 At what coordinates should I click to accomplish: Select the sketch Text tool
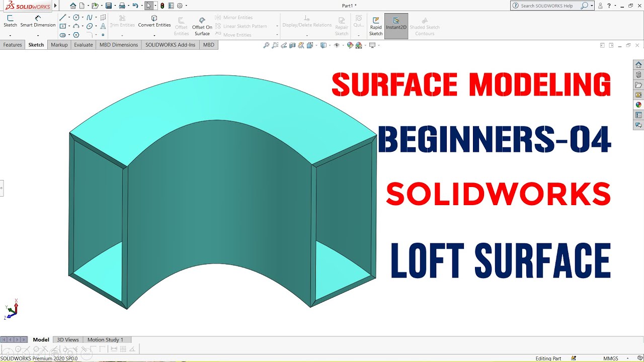click(103, 26)
